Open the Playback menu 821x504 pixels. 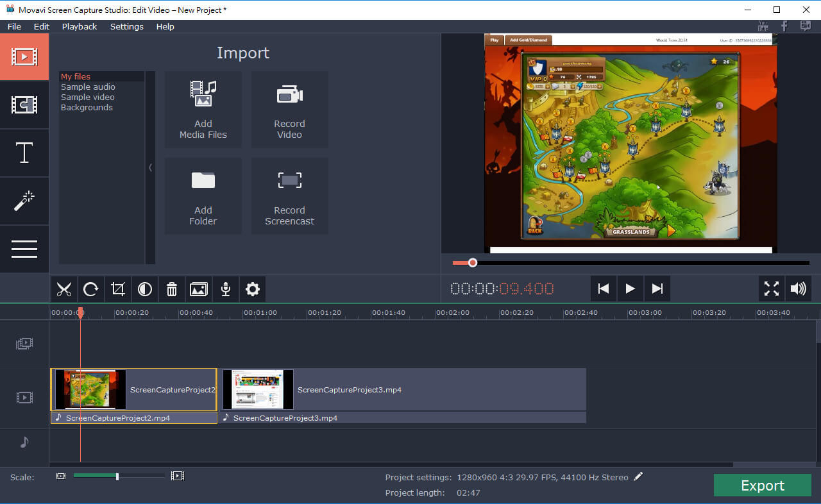click(80, 26)
